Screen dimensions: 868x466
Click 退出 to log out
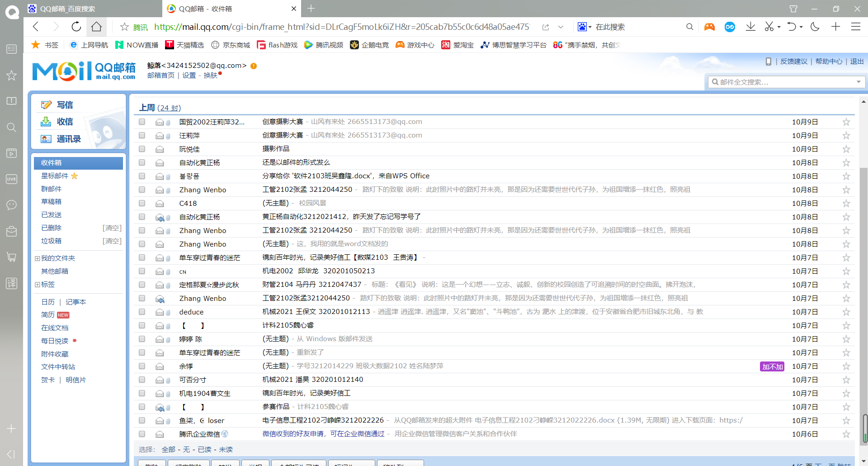click(857, 61)
